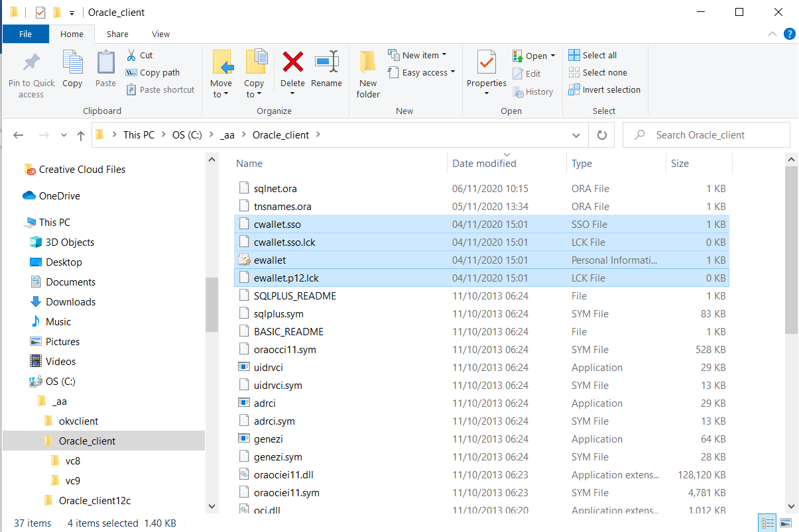The width and height of the screenshot is (799, 532).
Task: Click the Cut scissors icon
Action: [x=131, y=55]
